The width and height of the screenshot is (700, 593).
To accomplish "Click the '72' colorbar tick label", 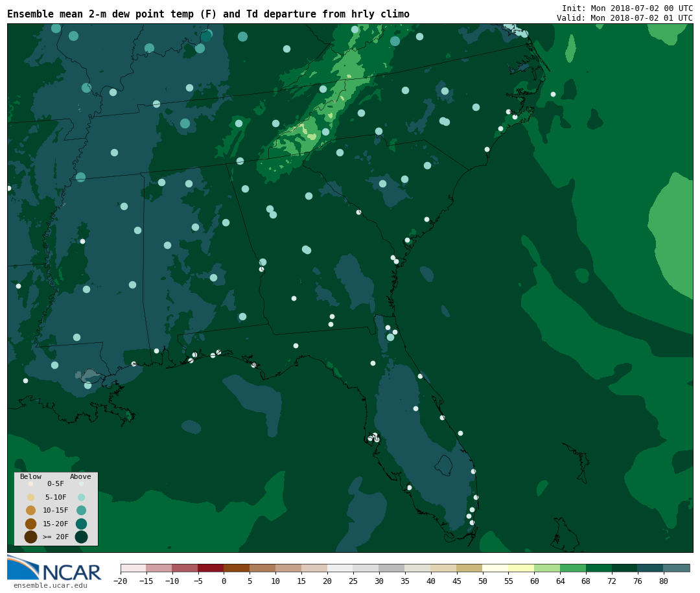I will (x=612, y=581).
